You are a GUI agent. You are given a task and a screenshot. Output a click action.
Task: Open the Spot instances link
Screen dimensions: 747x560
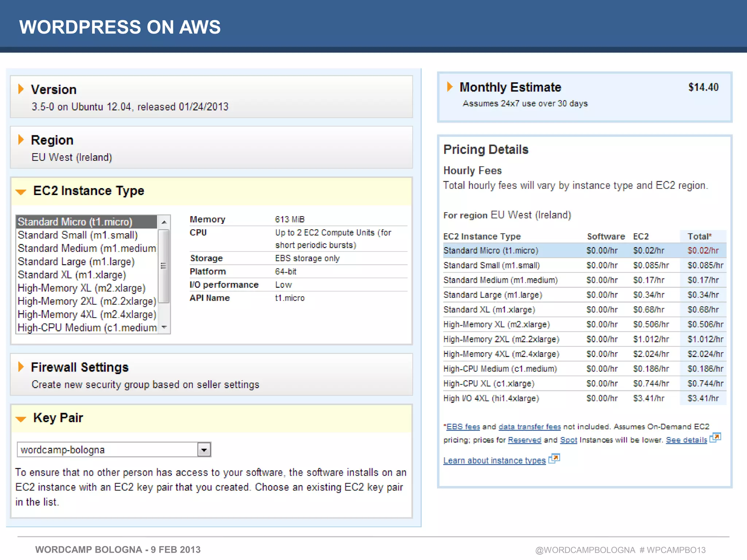click(569, 440)
